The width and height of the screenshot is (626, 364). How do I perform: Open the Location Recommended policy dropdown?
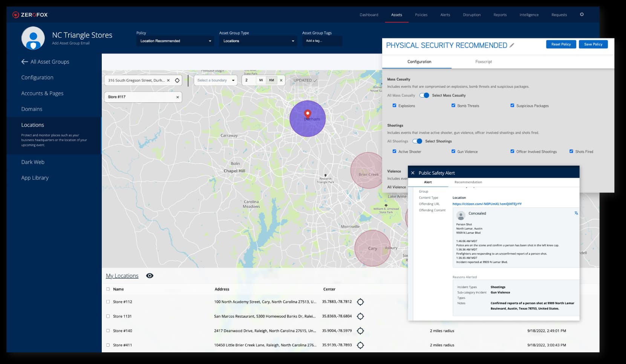174,41
